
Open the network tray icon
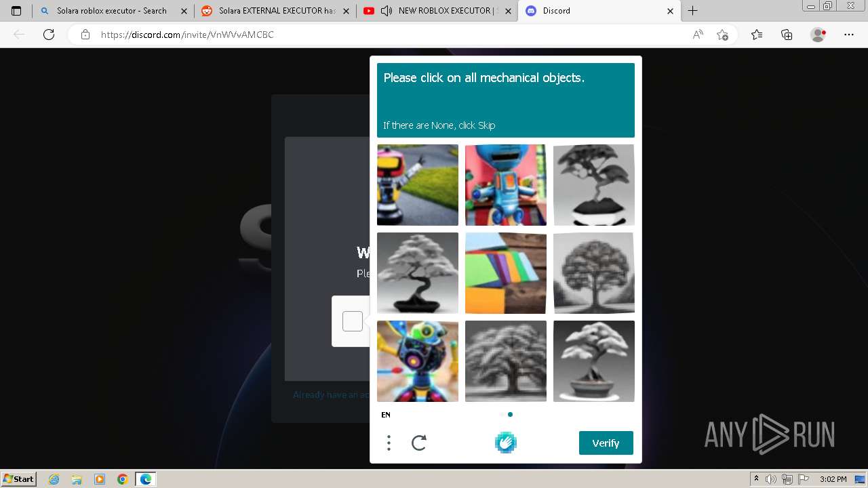pyautogui.click(x=787, y=479)
